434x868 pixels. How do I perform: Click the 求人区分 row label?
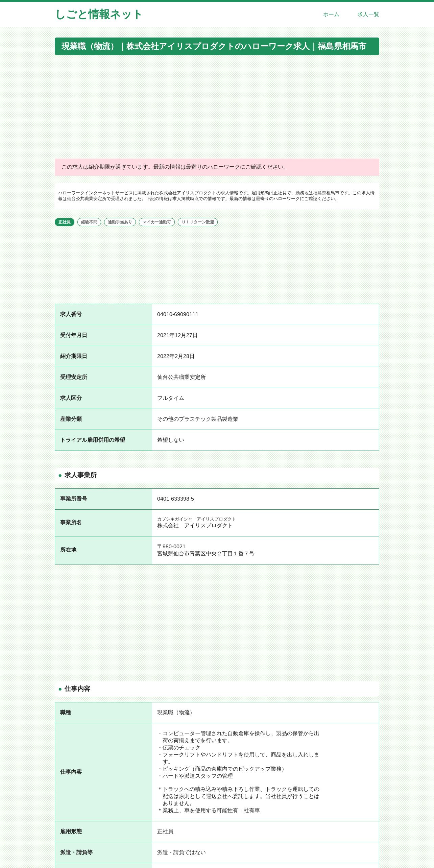[71, 398]
